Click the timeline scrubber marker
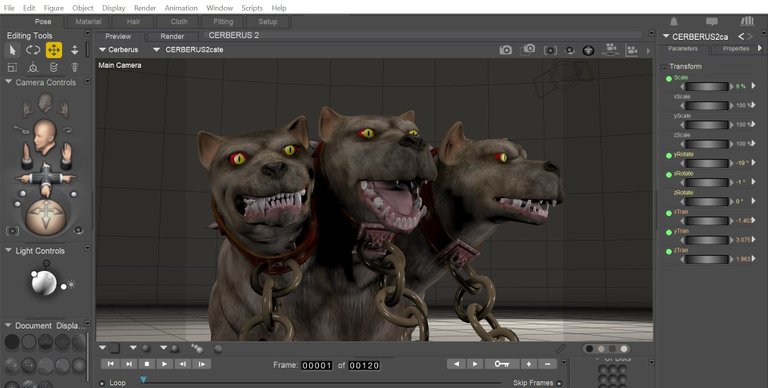 tap(143, 380)
